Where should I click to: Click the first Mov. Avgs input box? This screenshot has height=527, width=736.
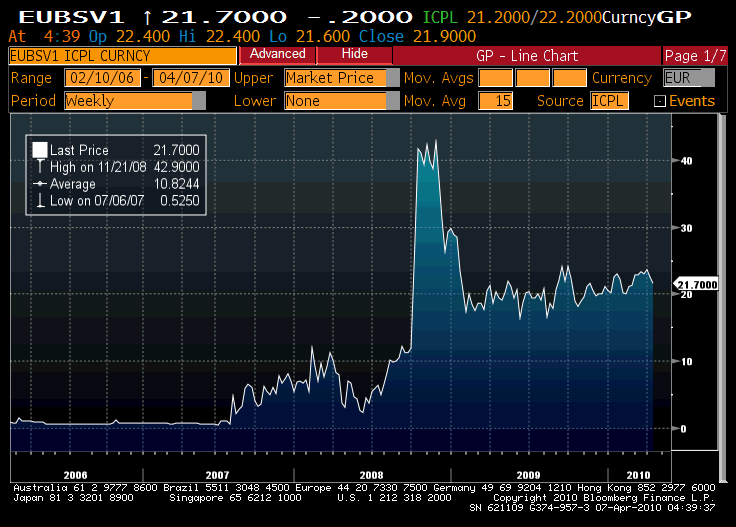click(x=494, y=78)
